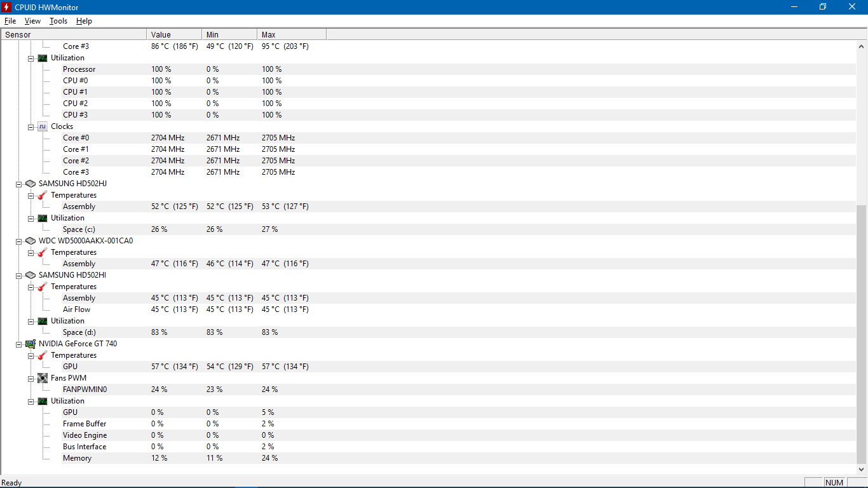Click the NVIDIA GeForce GT 740 card icon
868x488 pixels.
pos(31,344)
